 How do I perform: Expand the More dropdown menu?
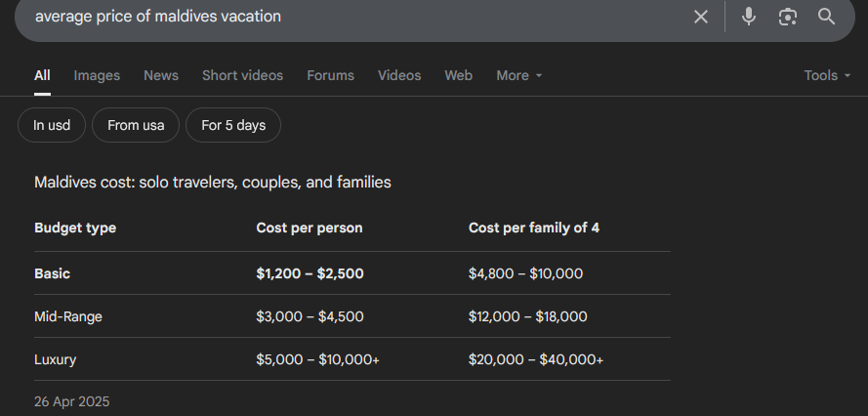point(518,75)
